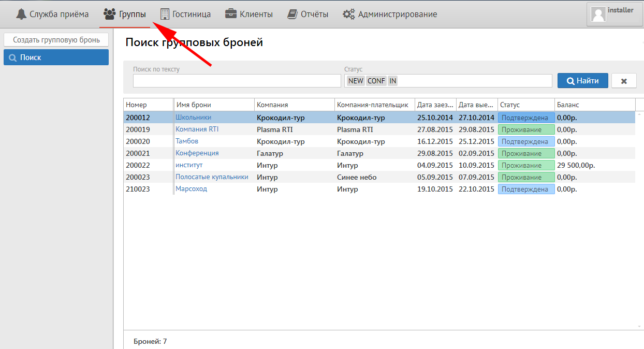
Task: Open the installer user avatar
Action: point(598,14)
